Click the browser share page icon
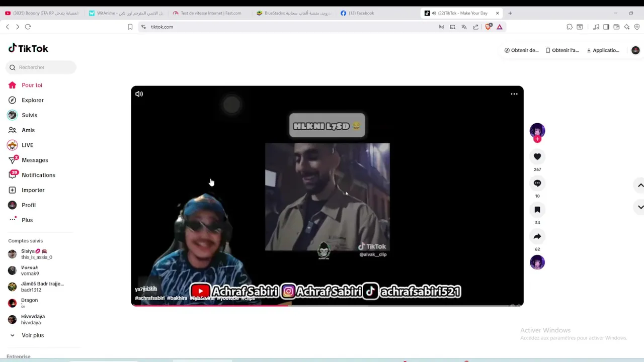Viewport: 644px width, 362px height. [x=475, y=27]
